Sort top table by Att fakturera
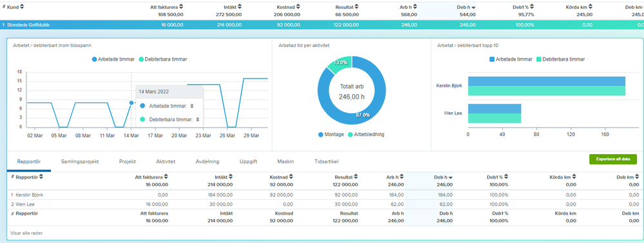Viewport: 644px width, 243px height. 167,6
